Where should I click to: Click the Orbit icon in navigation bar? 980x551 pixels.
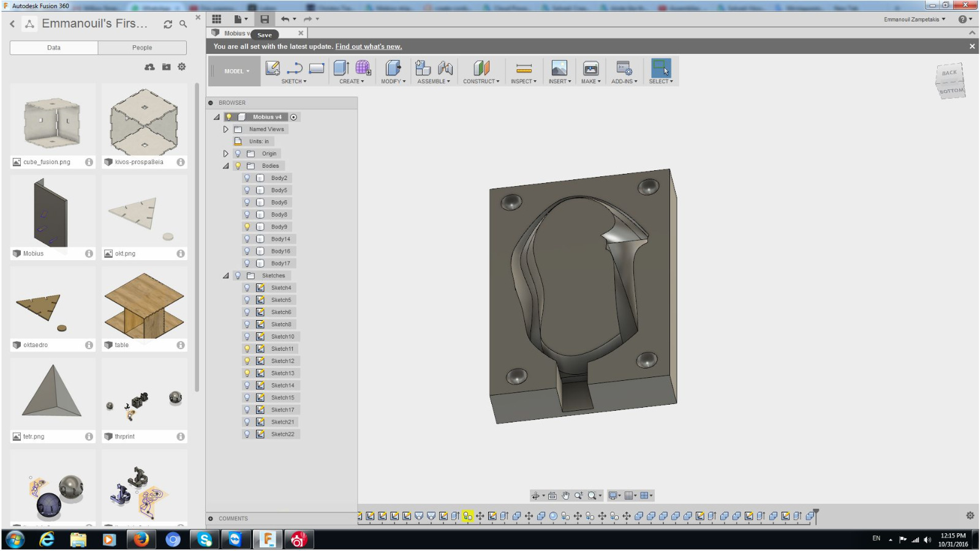[536, 496]
